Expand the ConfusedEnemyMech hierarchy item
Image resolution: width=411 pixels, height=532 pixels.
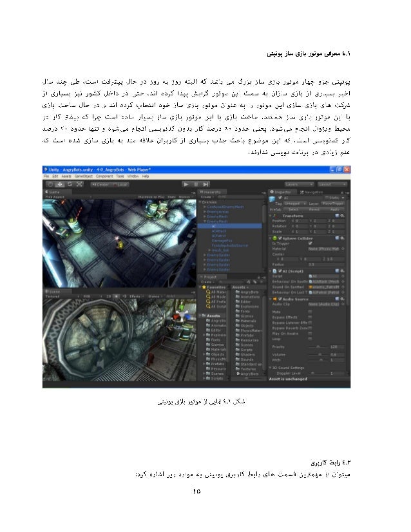205,207
